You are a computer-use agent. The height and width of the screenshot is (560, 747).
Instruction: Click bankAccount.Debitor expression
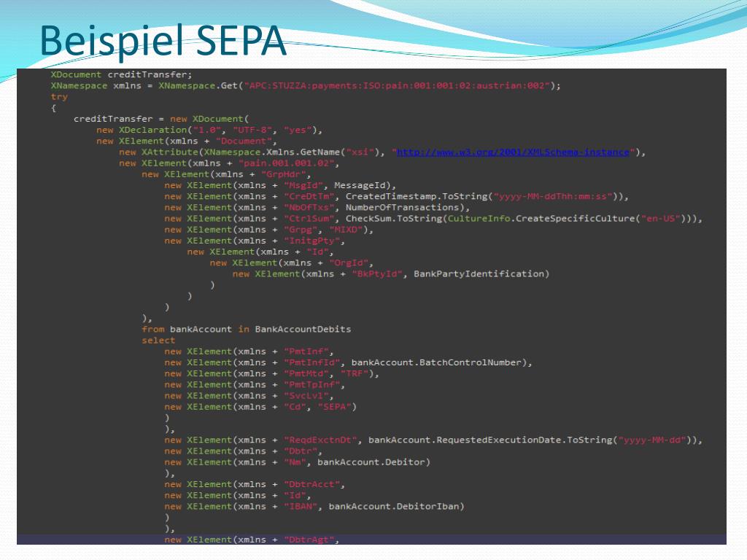pos(371,462)
